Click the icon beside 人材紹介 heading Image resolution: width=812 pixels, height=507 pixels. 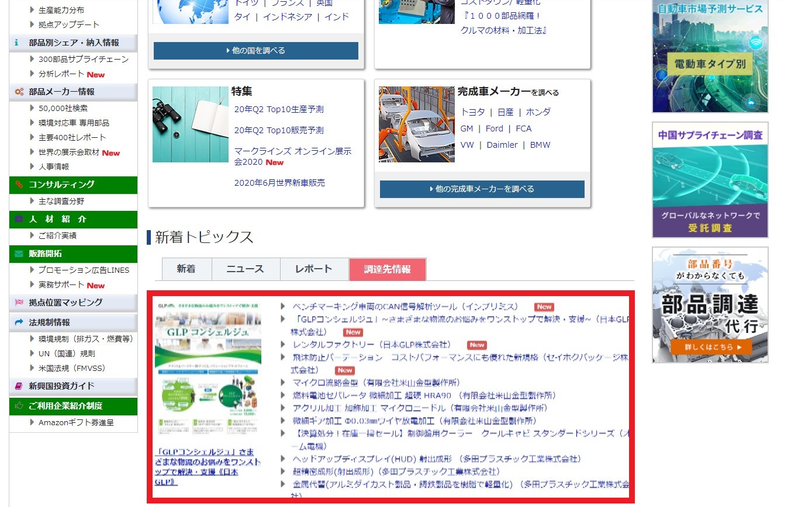19,219
